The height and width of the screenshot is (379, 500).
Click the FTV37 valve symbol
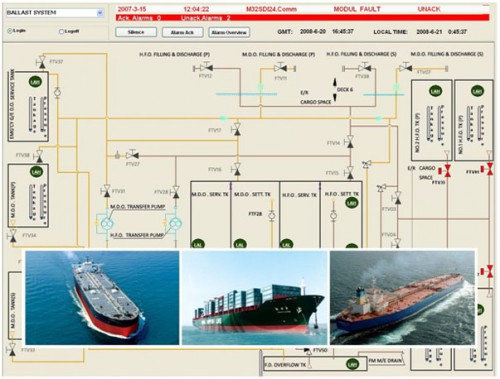[x=42, y=62]
